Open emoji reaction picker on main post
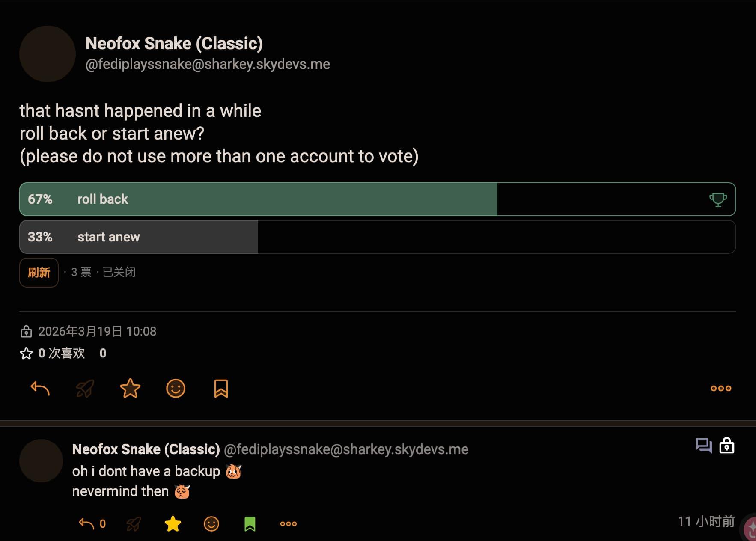 pyautogui.click(x=176, y=389)
